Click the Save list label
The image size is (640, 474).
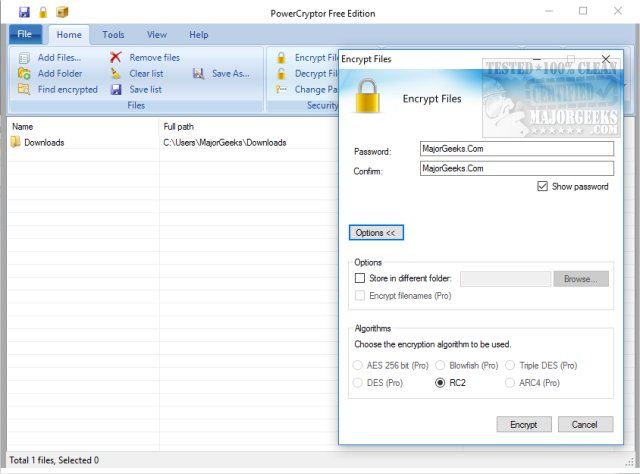coord(145,89)
